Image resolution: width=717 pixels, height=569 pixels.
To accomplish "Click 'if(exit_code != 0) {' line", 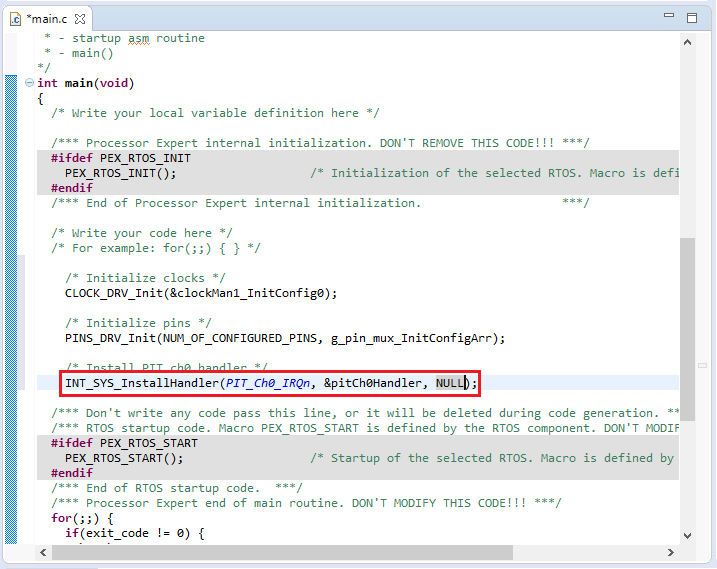I will pos(134,533).
